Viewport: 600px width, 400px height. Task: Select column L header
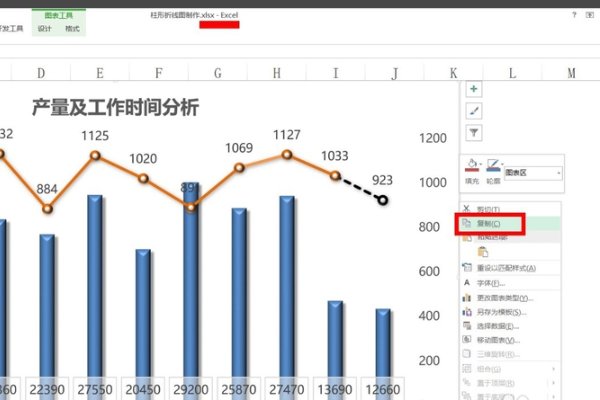coord(512,73)
